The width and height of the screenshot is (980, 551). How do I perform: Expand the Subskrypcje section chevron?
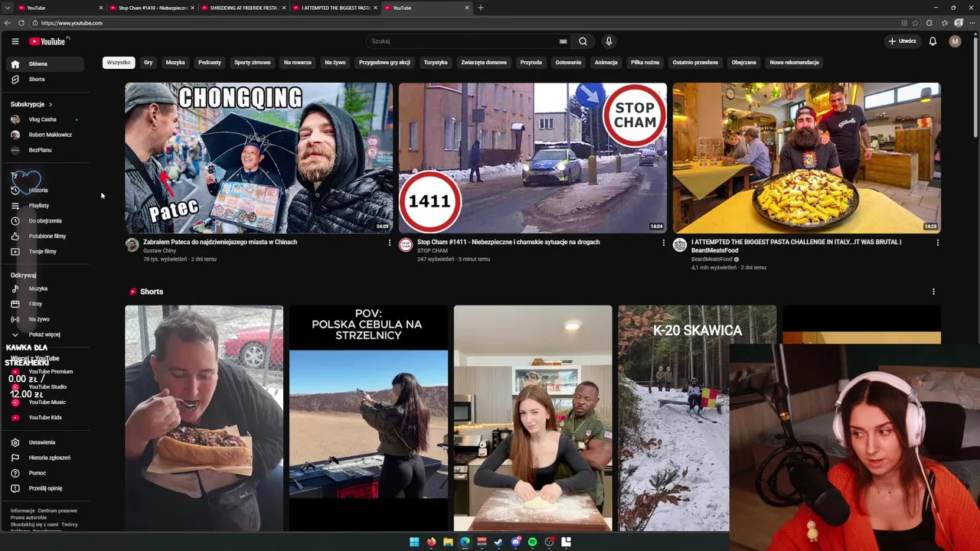51,104
